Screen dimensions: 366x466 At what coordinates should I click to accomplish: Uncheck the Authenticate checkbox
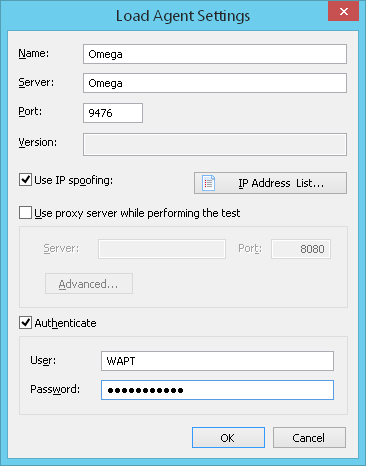click(25, 323)
